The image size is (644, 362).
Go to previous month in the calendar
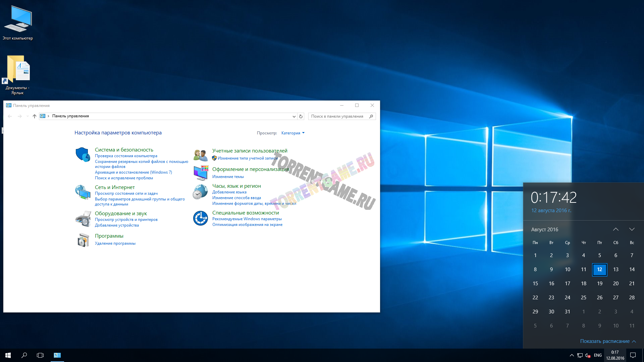click(616, 229)
